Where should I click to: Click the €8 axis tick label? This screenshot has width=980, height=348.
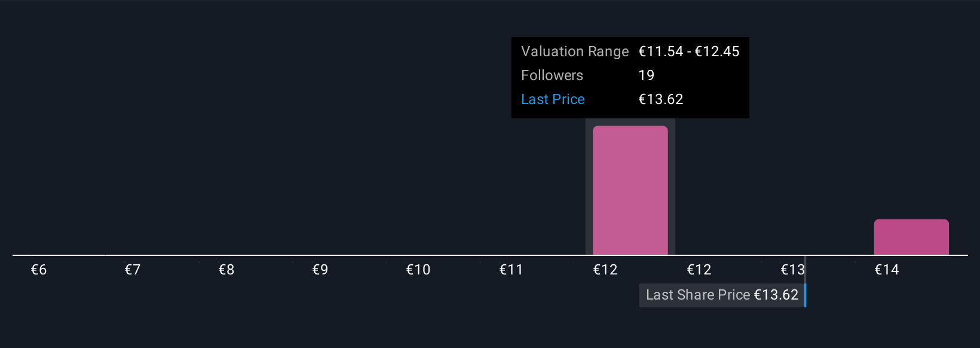coord(226,270)
